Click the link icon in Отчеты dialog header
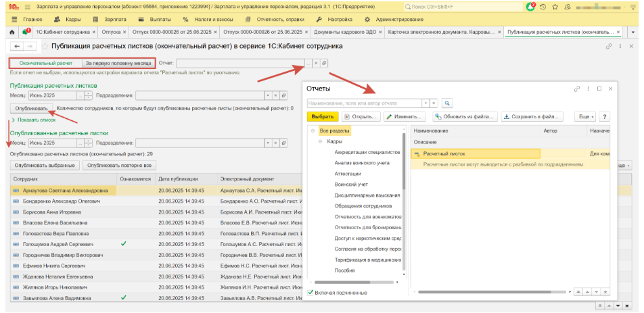The height and width of the screenshot is (313, 644). [x=577, y=89]
